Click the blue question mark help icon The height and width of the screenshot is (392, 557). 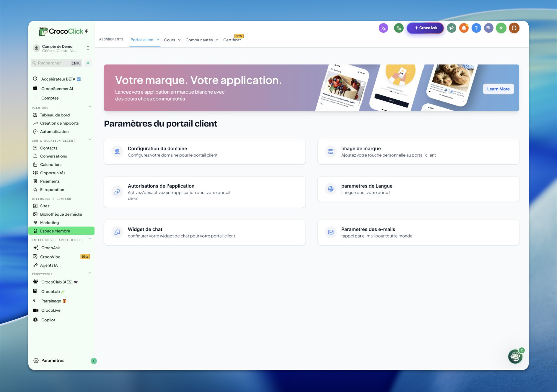click(x=476, y=28)
